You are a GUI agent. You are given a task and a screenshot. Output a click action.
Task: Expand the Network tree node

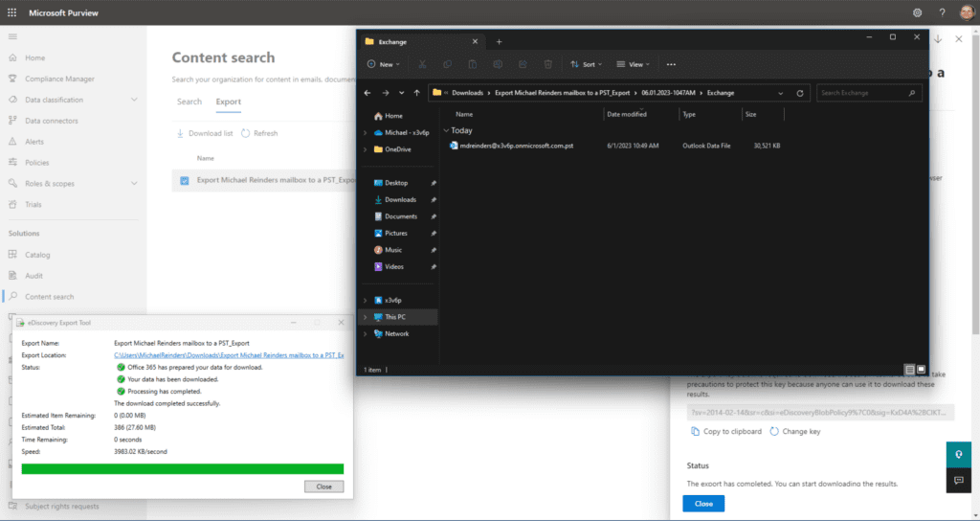pyautogui.click(x=366, y=334)
